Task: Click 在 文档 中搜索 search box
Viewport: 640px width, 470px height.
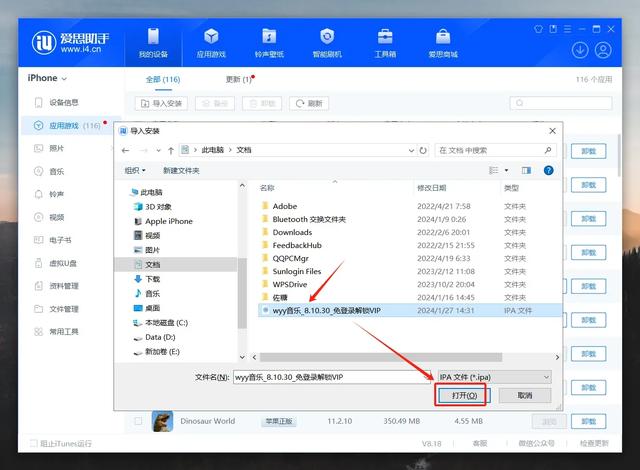Action: pyautogui.click(x=496, y=151)
